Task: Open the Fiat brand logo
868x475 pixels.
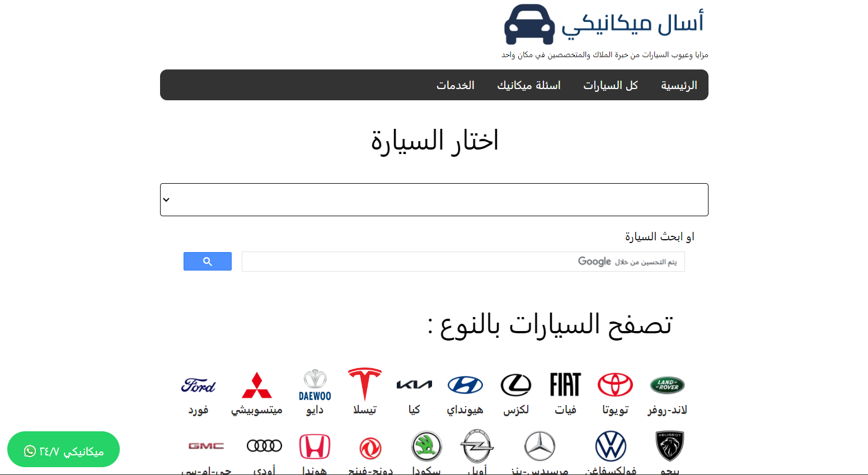Action: [x=565, y=385]
